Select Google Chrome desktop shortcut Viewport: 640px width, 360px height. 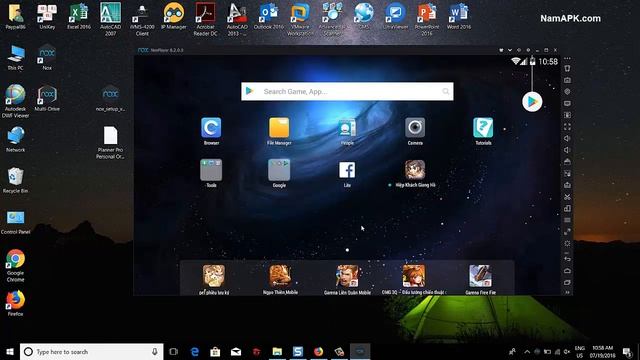[x=16, y=265]
